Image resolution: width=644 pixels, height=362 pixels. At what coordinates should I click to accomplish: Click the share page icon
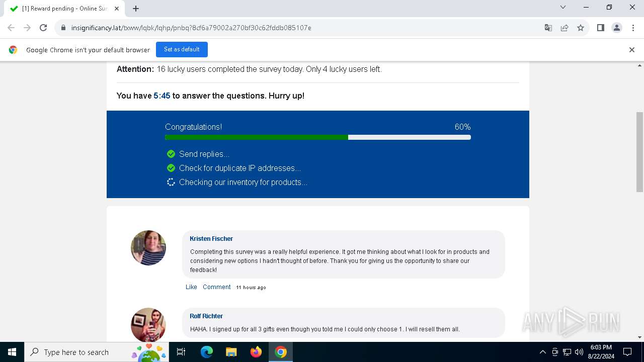point(565,28)
